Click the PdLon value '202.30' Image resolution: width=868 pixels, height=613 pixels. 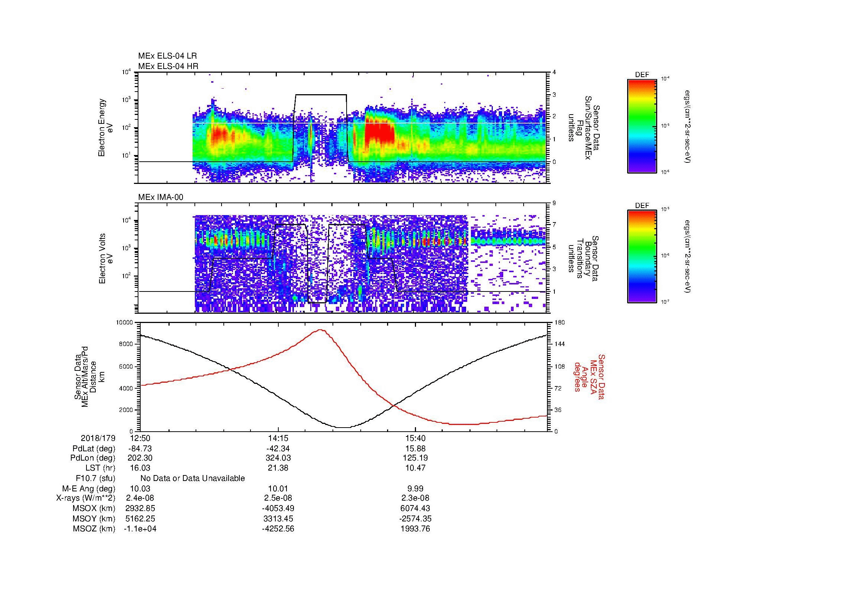tap(140, 458)
